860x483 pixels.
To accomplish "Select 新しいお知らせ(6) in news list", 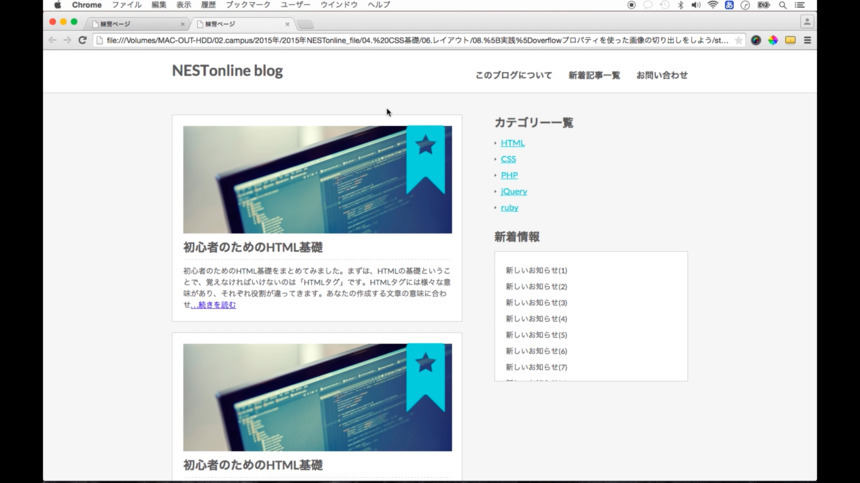I will (x=536, y=351).
